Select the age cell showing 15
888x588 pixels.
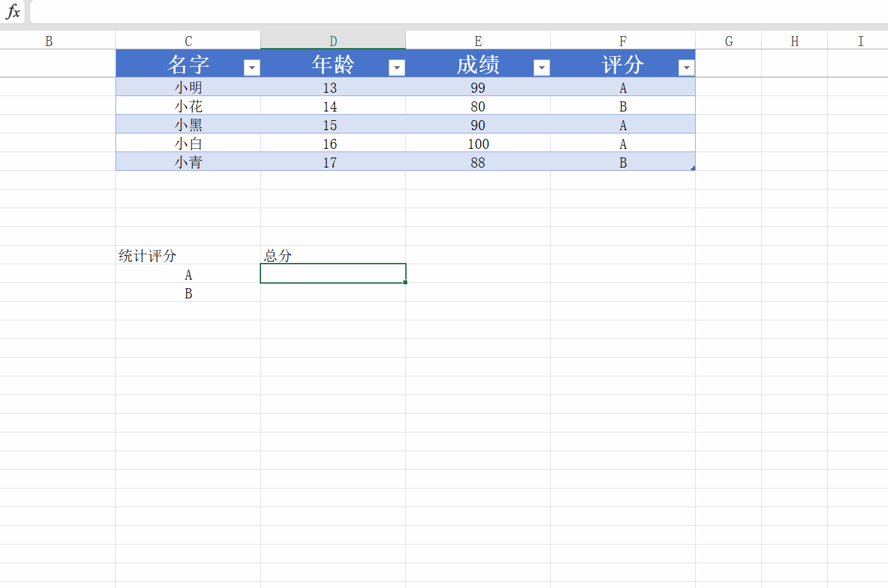tap(330, 125)
